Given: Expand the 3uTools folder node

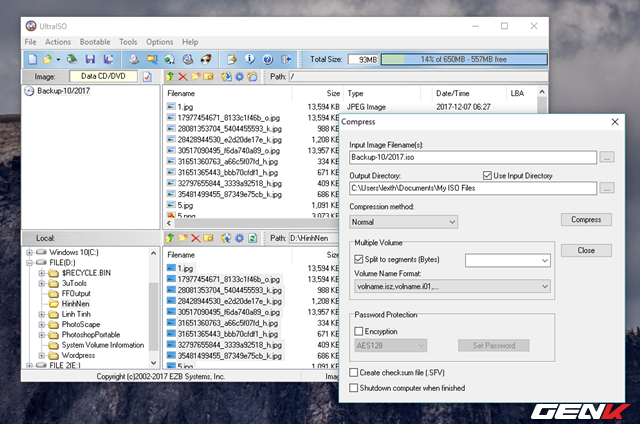Looking at the screenshot, I should [x=42, y=283].
